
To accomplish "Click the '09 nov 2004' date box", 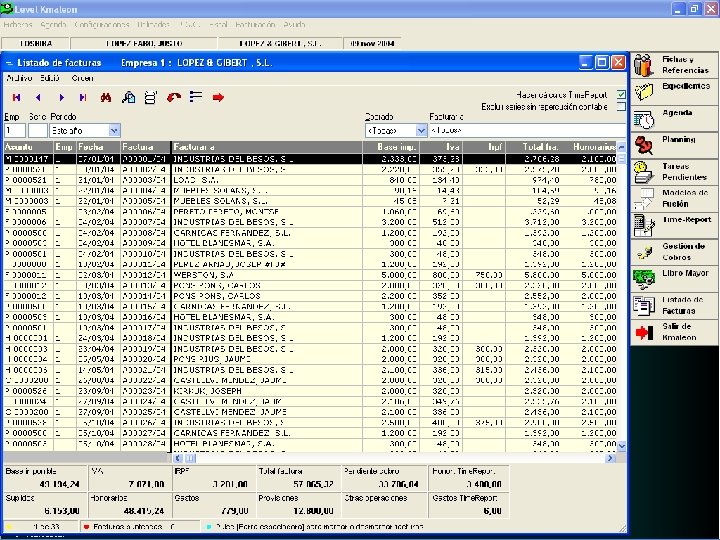I will (x=372, y=44).
